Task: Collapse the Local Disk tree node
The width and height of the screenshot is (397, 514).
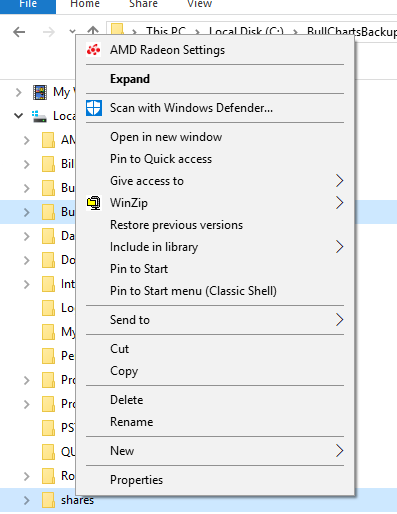Action: [x=18, y=116]
